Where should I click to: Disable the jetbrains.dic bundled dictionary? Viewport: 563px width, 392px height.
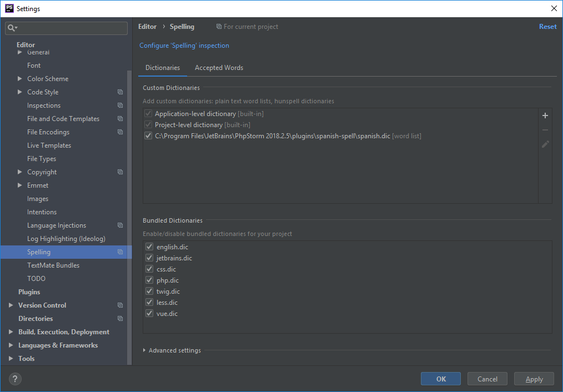149,258
